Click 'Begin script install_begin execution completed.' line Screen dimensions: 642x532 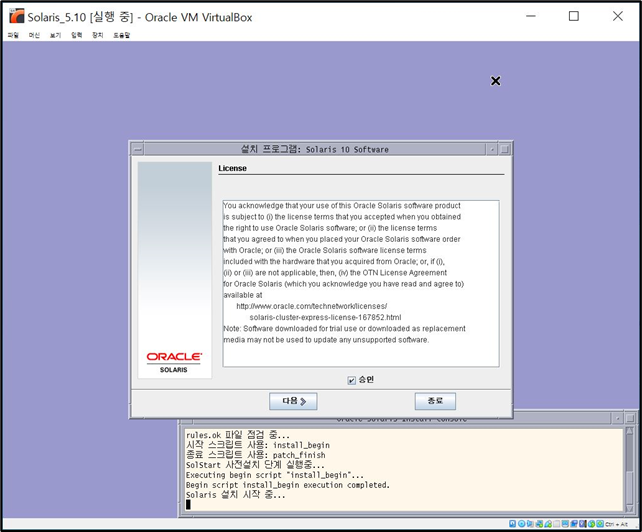(x=287, y=485)
